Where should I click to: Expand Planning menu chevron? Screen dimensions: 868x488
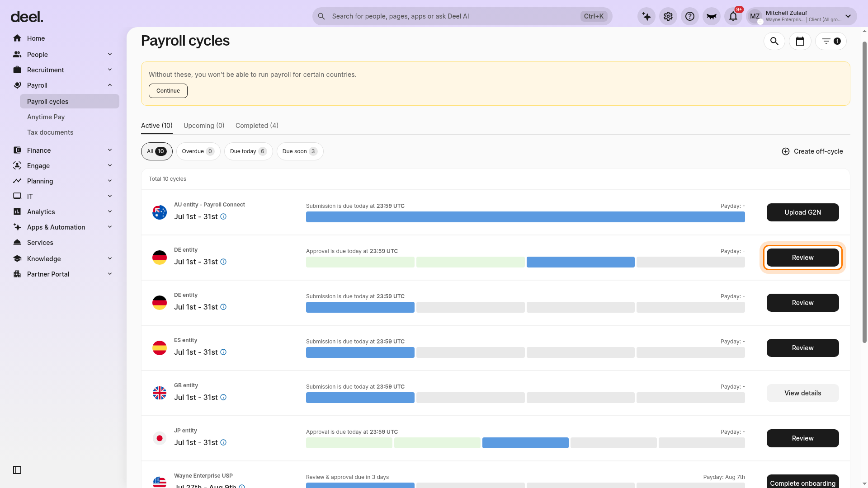[110, 181]
